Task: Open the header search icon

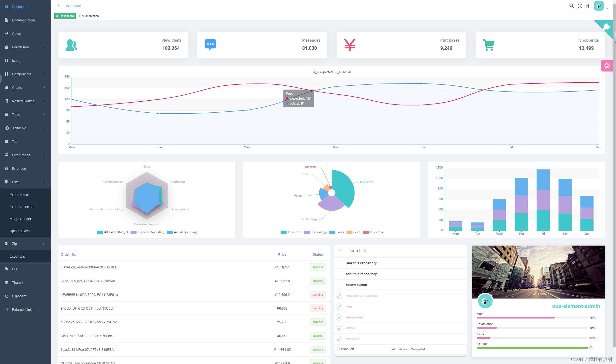Action: [x=571, y=6]
